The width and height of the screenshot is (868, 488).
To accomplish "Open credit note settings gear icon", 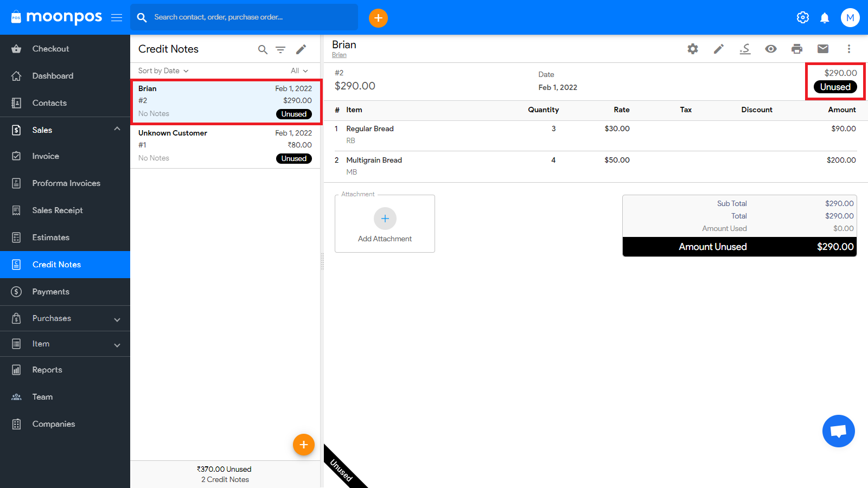I will point(693,49).
